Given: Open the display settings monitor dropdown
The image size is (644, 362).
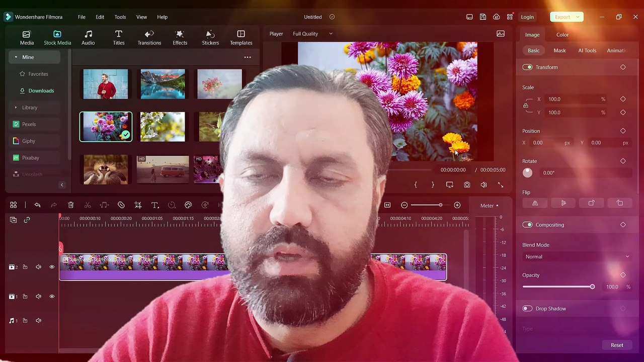Looking at the screenshot, I should [450, 185].
